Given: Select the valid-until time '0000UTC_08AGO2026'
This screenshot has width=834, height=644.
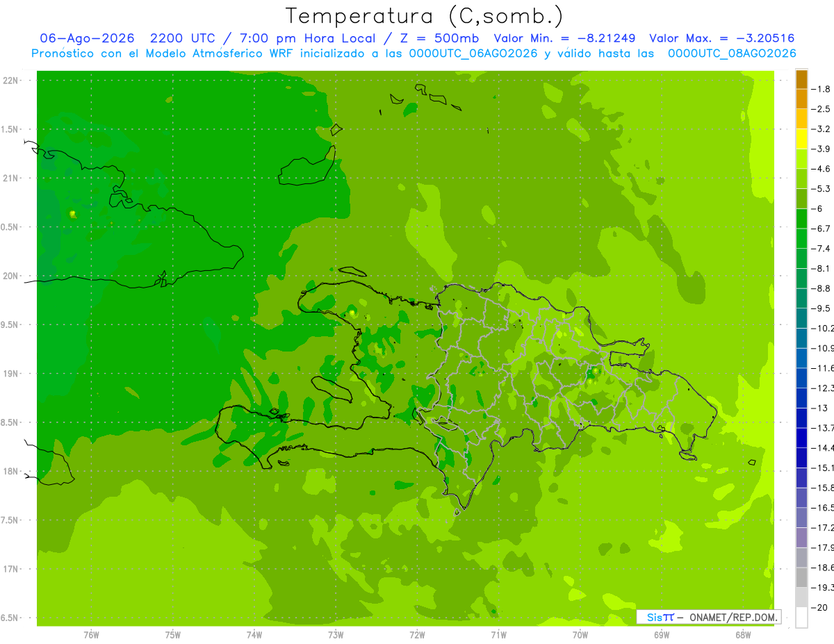Looking at the screenshot, I should point(732,53).
